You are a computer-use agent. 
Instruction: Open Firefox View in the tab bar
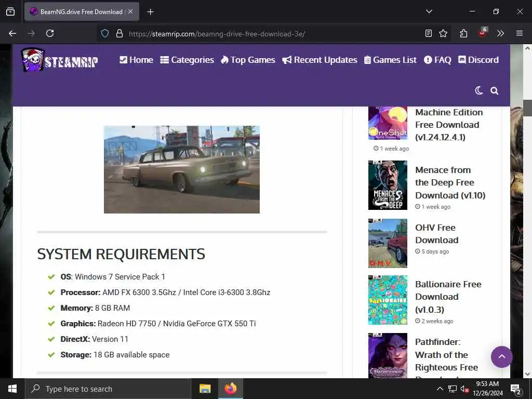pos(10,11)
